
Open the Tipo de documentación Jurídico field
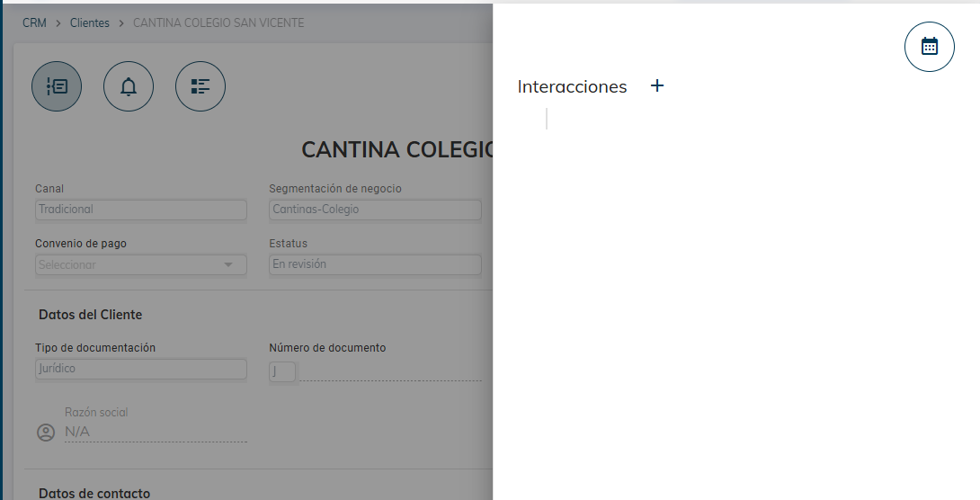140,369
